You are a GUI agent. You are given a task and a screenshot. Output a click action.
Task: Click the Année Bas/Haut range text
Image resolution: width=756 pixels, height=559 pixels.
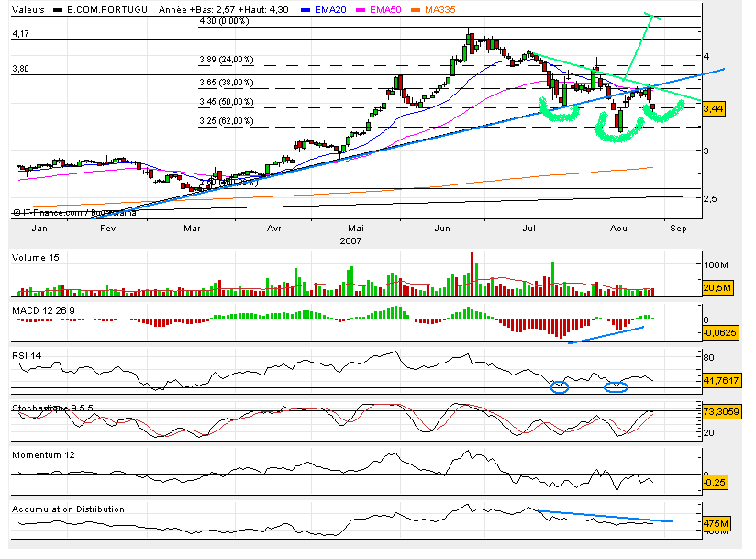click(224, 10)
